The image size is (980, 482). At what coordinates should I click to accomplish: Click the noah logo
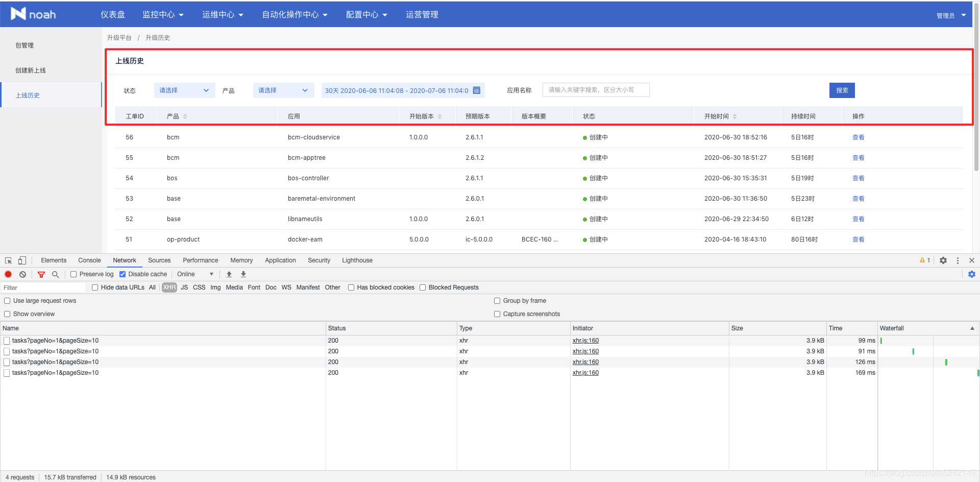(33, 14)
